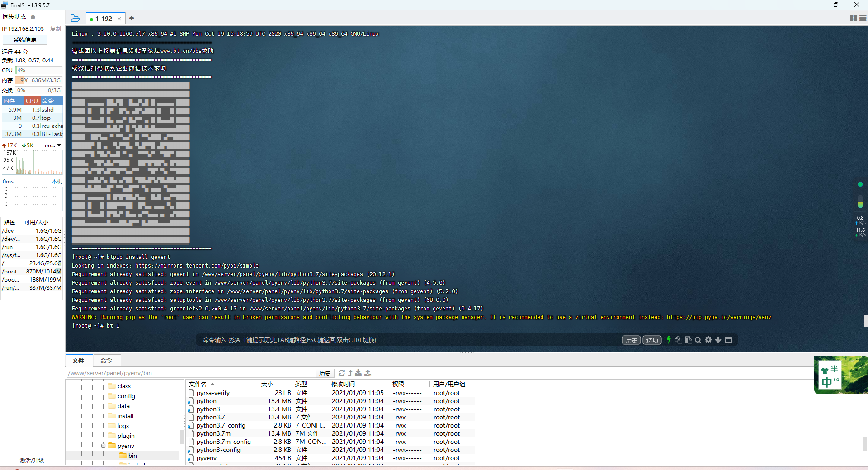
Task: Click the terminal vertical scrollbar thumb
Action: click(x=865, y=321)
